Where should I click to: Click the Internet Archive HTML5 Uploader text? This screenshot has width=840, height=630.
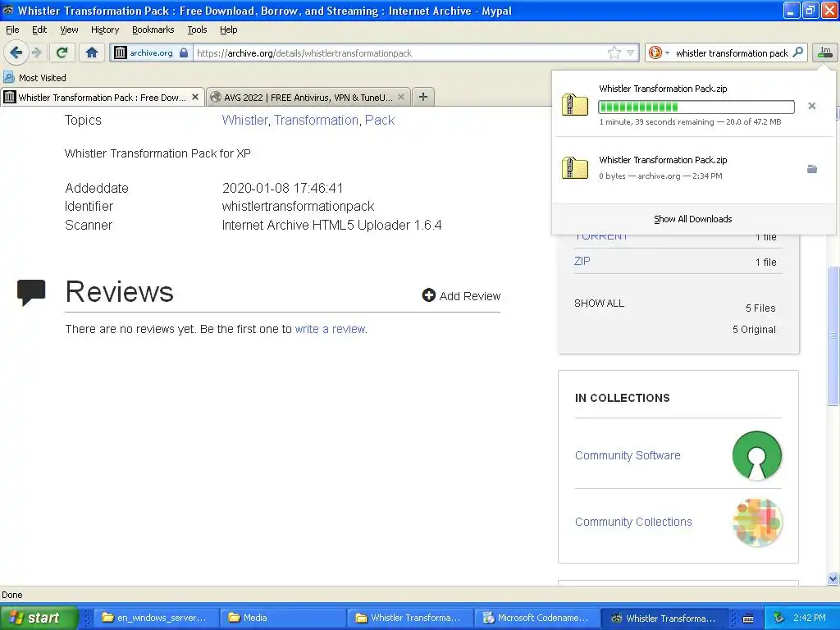coord(331,225)
